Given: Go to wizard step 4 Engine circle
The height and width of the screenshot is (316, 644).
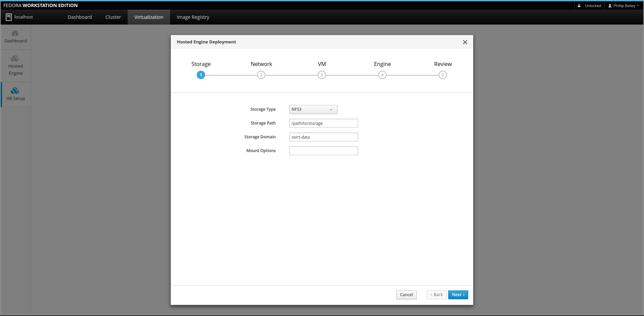Looking at the screenshot, I should 382,75.
